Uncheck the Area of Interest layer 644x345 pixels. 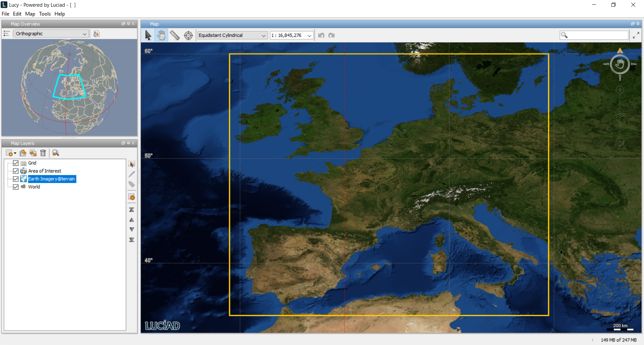15,171
